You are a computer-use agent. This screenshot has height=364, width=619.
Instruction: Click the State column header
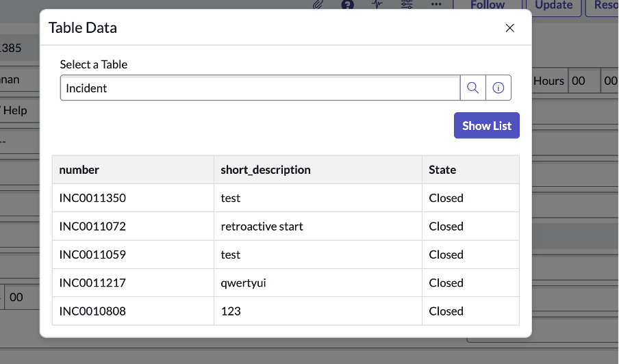point(470,170)
